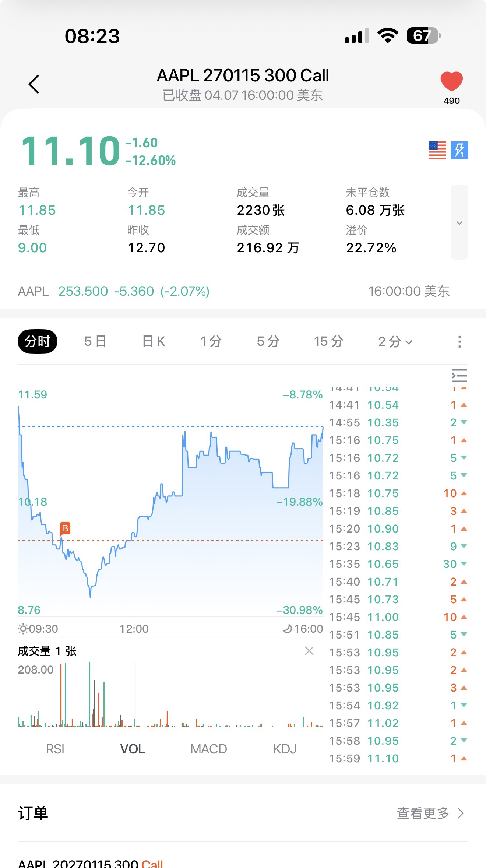Tap the trade list toggle icon
Viewport: 486px width, 868px height.
pyautogui.click(x=459, y=376)
